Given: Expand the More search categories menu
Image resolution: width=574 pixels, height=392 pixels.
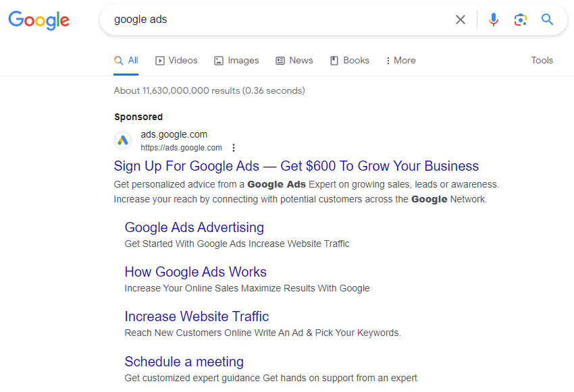Looking at the screenshot, I should pos(400,60).
